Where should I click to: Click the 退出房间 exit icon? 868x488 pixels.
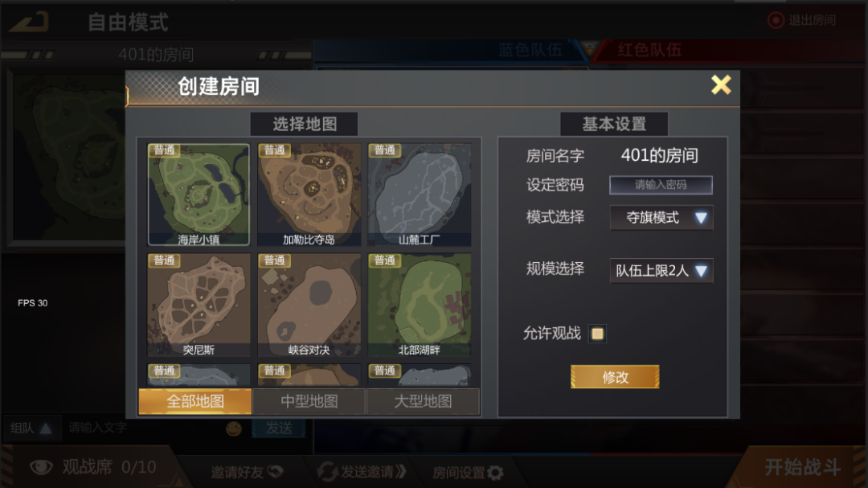pyautogui.click(x=776, y=20)
